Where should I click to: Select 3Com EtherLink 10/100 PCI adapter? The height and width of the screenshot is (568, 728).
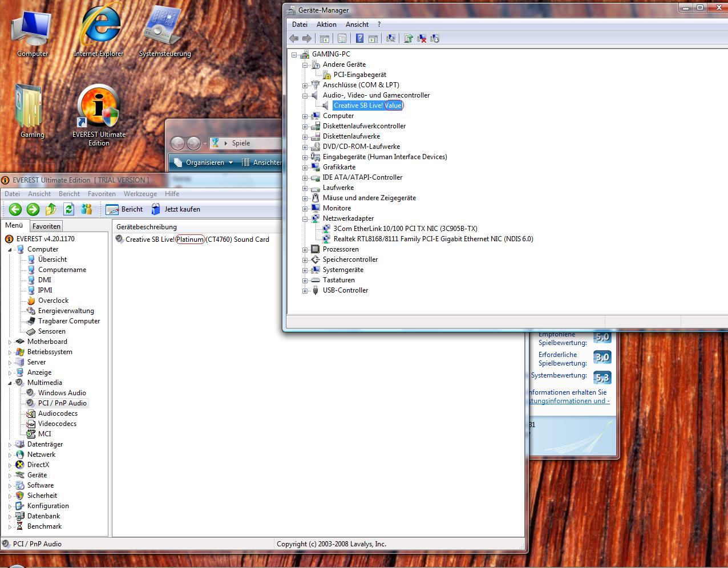pyautogui.click(x=405, y=229)
